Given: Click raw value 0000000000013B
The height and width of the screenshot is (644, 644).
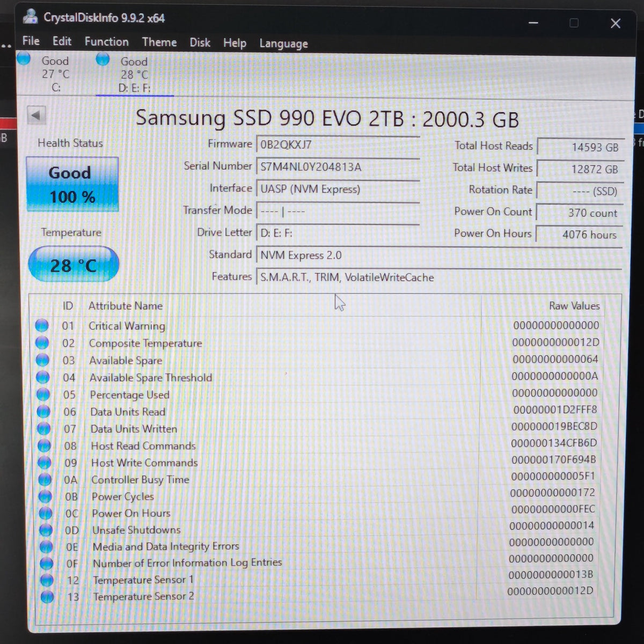Looking at the screenshot, I should (551, 574).
